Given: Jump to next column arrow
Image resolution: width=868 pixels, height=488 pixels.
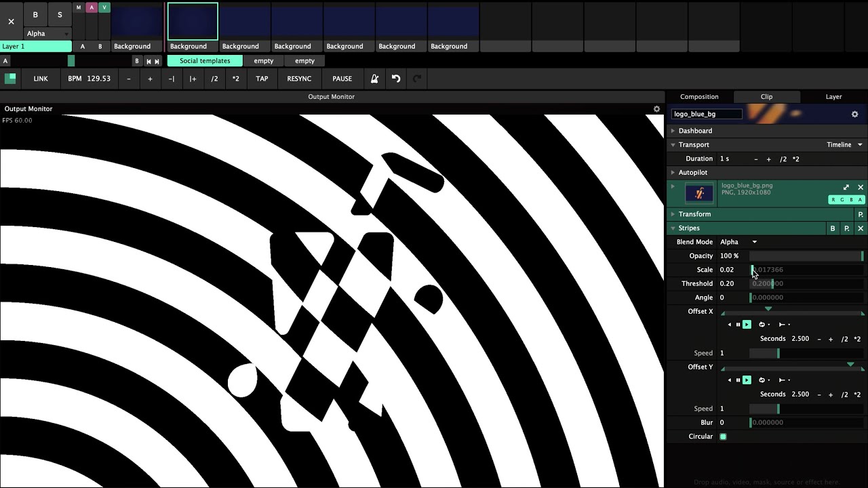Looking at the screenshot, I should click(157, 61).
